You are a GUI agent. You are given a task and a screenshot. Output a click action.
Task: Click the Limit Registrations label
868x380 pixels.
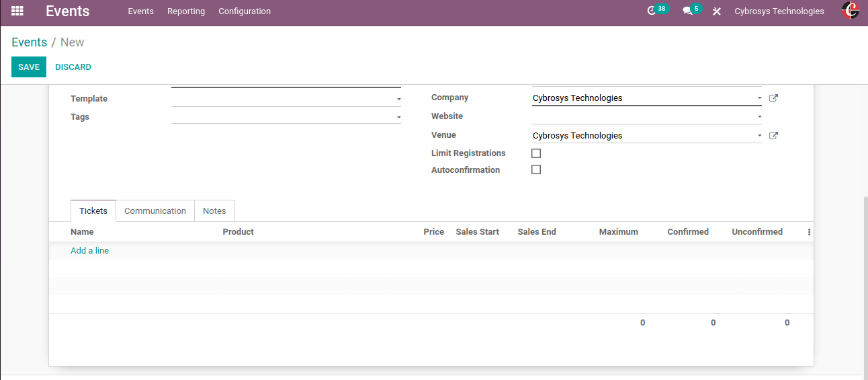coord(468,153)
